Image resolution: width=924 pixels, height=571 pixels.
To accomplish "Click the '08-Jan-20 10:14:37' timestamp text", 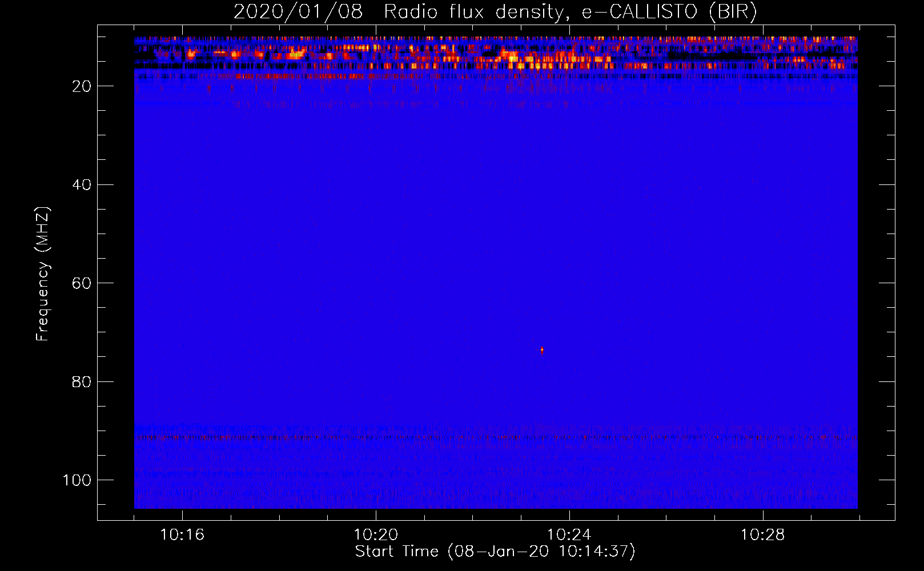I will 541,552.
